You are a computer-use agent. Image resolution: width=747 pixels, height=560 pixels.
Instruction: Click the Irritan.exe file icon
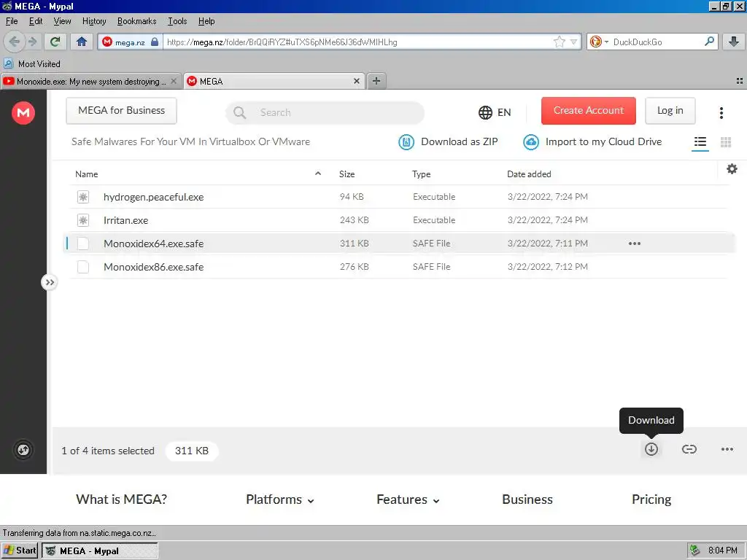tap(83, 220)
